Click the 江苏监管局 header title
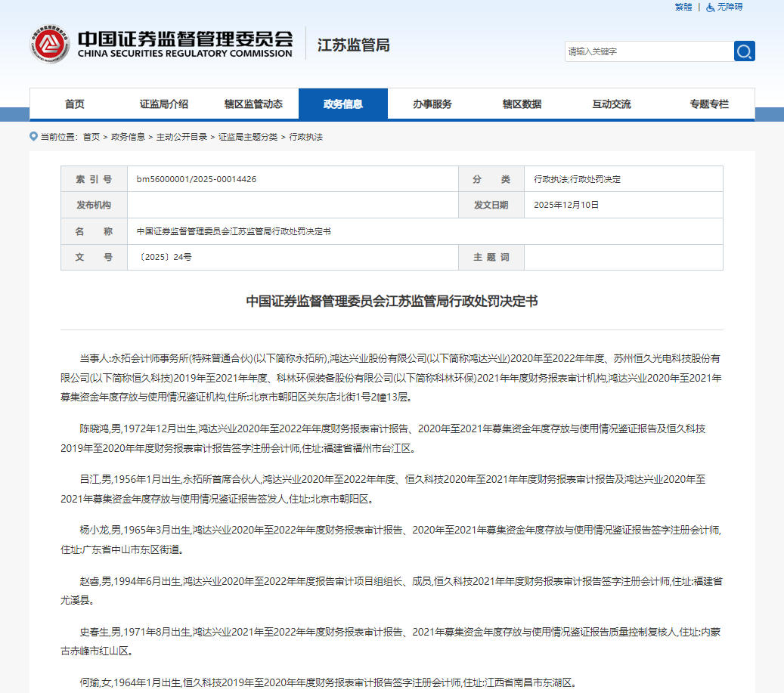The width and height of the screenshot is (784, 693). pyautogui.click(x=353, y=45)
